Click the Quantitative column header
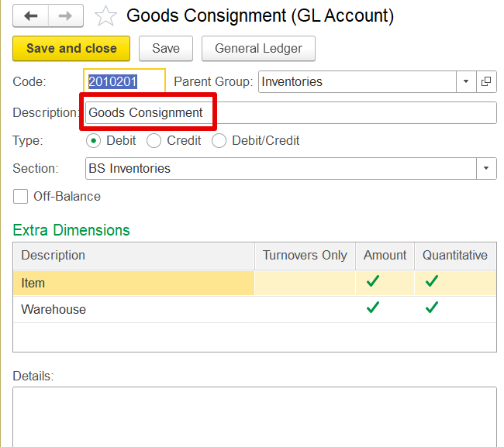504x447 pixels. pos(455,256)
